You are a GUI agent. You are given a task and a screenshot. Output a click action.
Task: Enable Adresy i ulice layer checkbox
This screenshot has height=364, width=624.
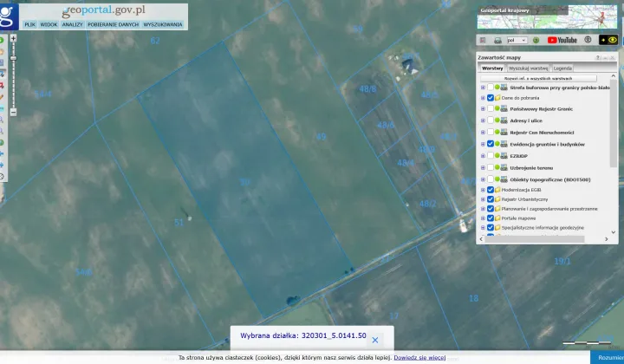(491, 120)
